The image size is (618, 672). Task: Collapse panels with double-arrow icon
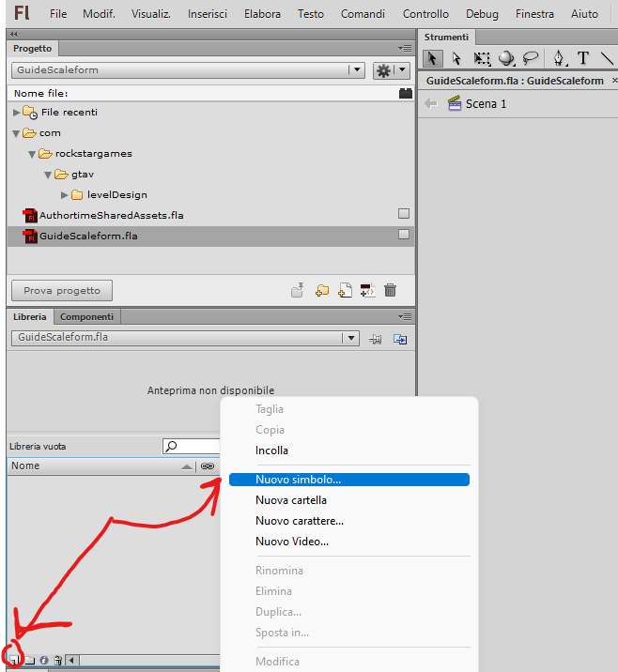tap(14, 34)
